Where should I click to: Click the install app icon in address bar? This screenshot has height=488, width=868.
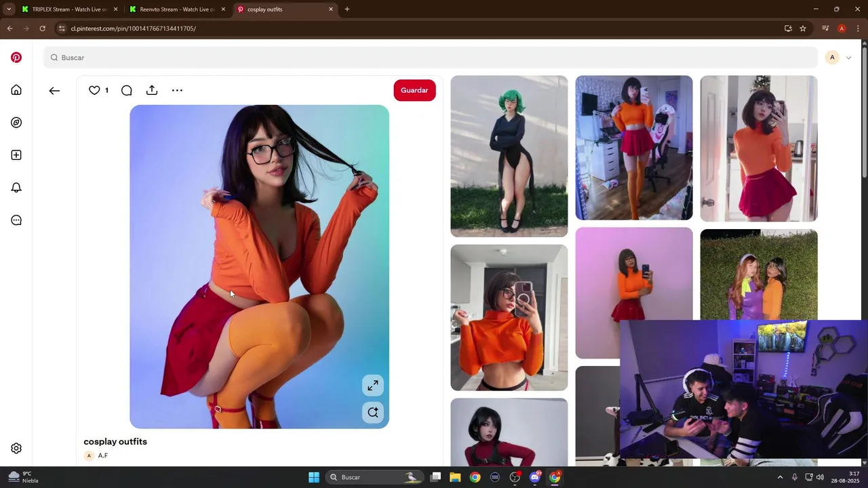click(788, 28)
